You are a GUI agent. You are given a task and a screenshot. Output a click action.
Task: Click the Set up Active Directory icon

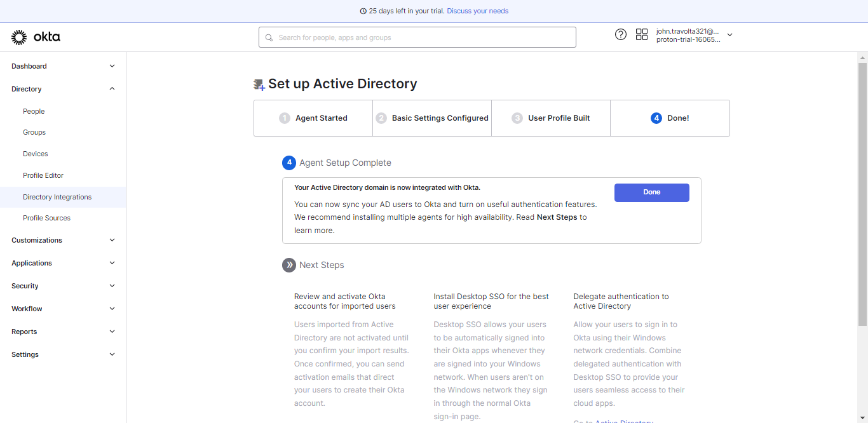pyautogui.click(x=259, y=84)
